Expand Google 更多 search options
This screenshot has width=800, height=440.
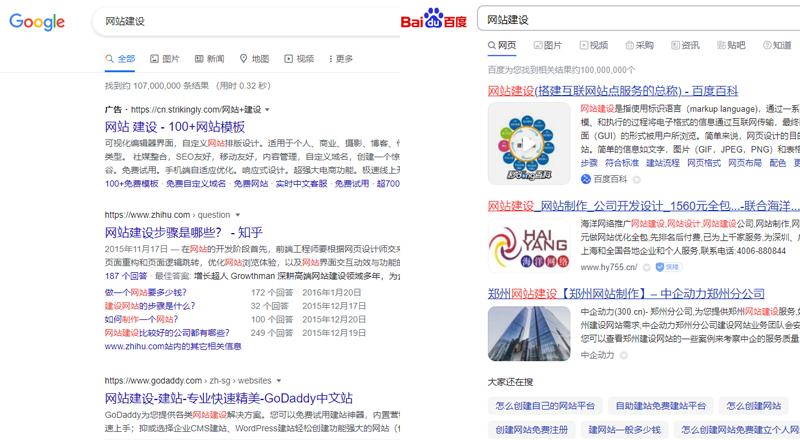pyautogui.click(x=341, y=59)
